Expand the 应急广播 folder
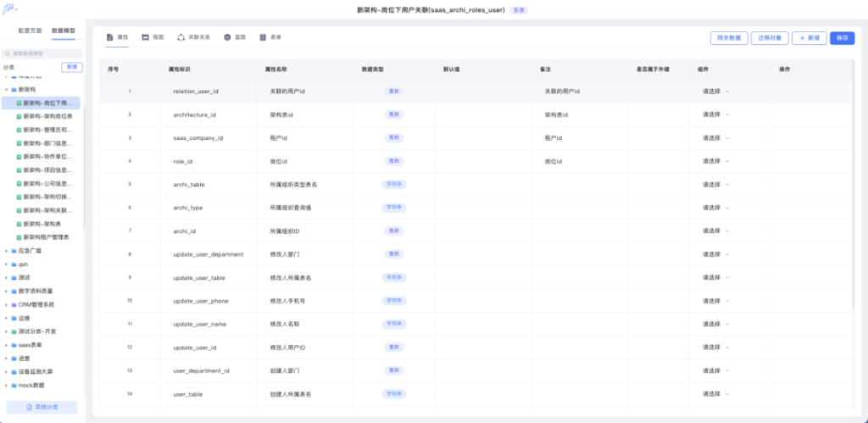The image size is (868, 423). pyautogui.click(x=6, y=251)
